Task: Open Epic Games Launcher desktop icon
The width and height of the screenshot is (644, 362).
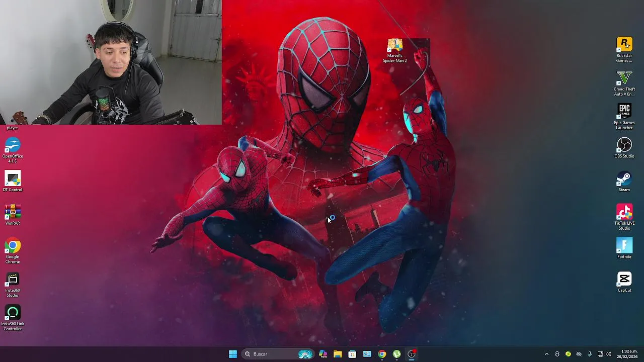Action: coord(624,117)
